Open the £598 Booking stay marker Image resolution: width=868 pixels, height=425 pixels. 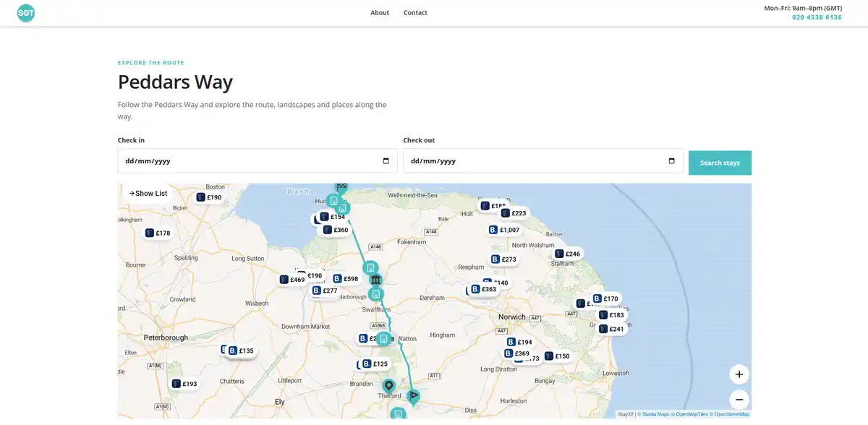click(345, 278)
